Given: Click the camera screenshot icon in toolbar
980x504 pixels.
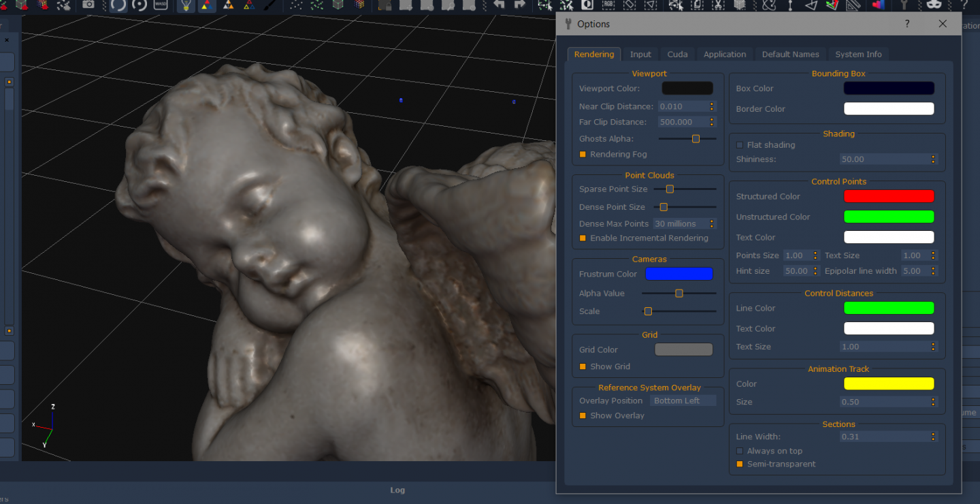Looking at the screenshot, I should pos(88,5).
